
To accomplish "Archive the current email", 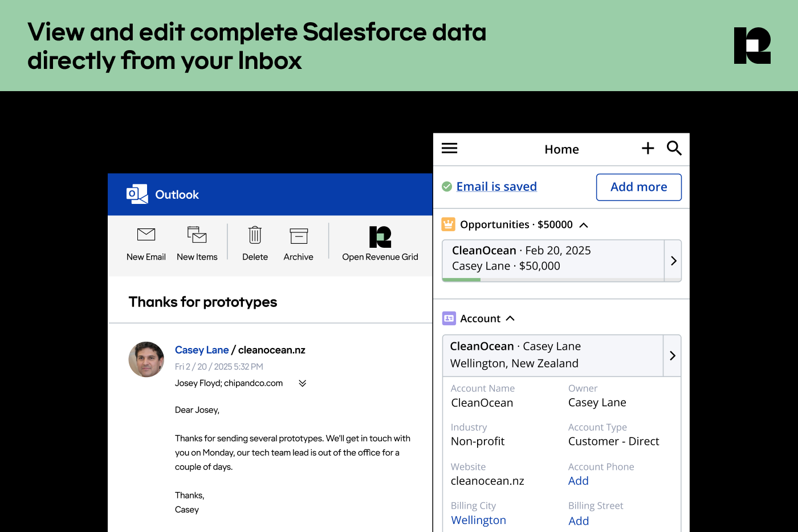I will click(x=298, y=236).
